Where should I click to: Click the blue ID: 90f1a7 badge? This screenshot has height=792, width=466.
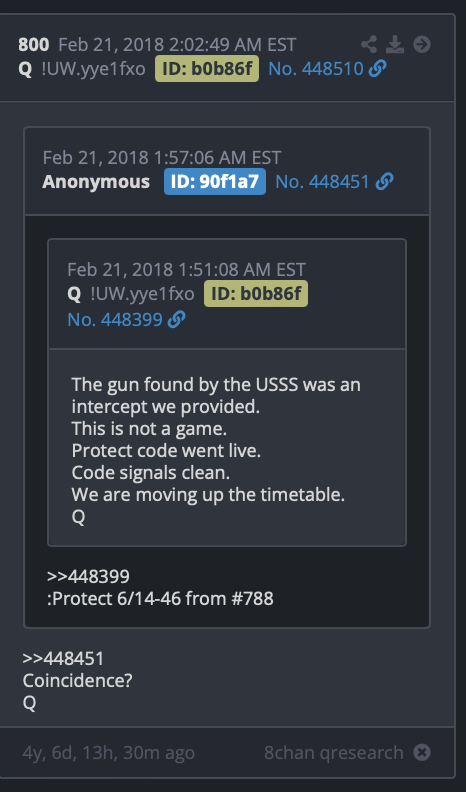coord(215,181)
